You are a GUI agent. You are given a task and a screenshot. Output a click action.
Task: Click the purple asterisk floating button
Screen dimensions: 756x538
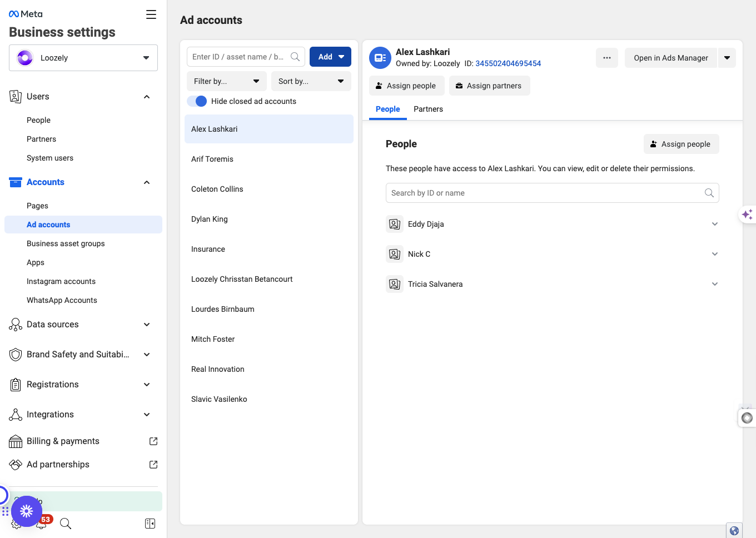pos(27,511)
